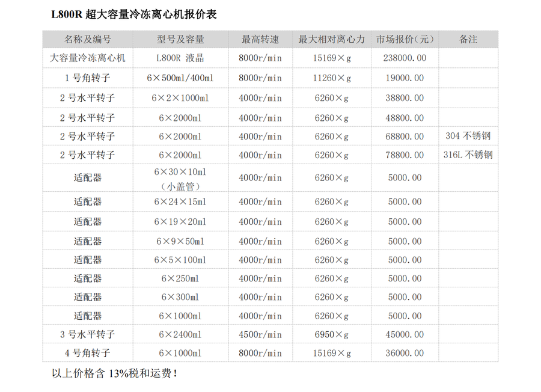This screenshot has height=392, width=541.
Task: Click cell '6×250ml'
Action: [180, 278]
